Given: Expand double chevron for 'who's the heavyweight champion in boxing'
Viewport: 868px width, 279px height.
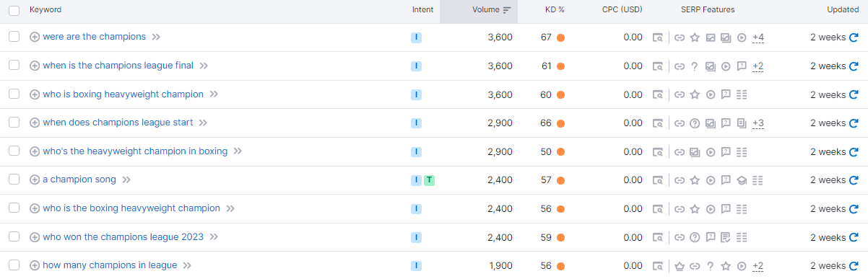Looking at the screenshot, I should 238,152.
